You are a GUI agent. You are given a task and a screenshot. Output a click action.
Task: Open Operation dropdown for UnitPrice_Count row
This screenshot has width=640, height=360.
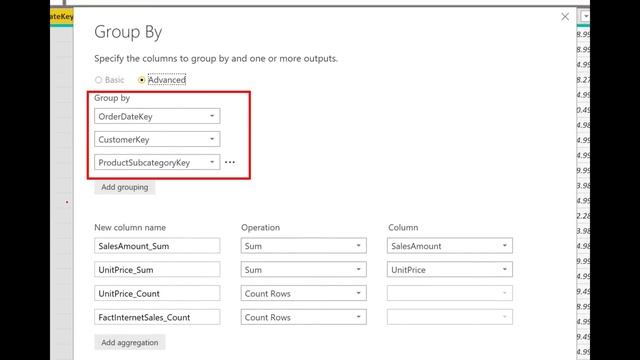(303, 293)
